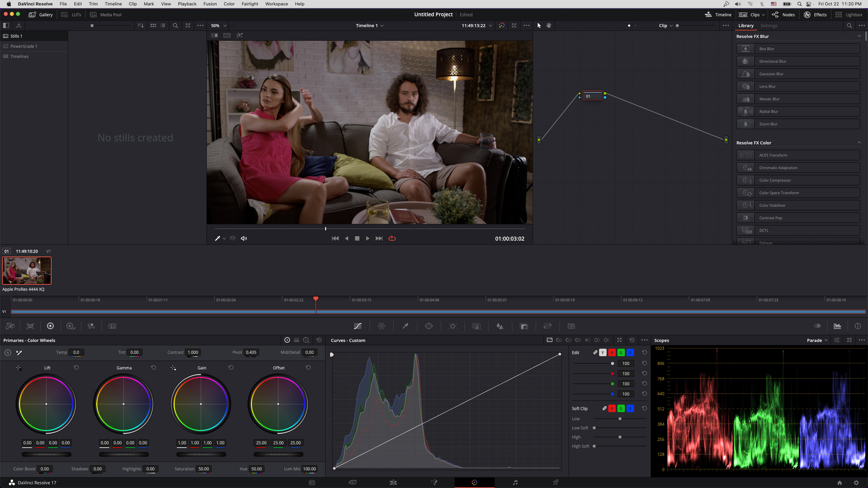The width and height of the screenshot is (868, 488).
Task: Switch to the Fairlight page
Action: click(515, 482)
